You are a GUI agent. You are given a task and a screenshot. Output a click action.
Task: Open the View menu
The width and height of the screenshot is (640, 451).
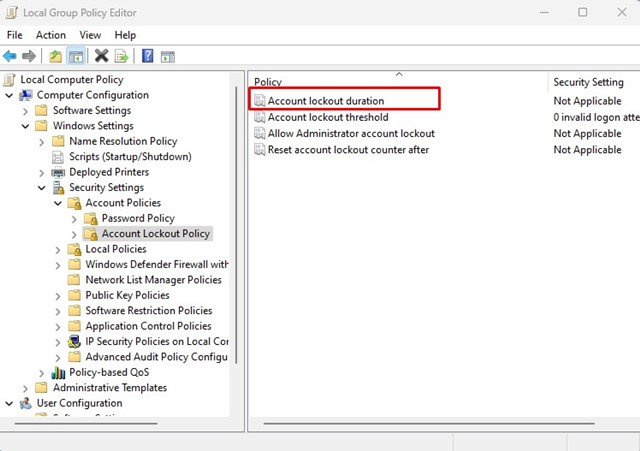coord(90,35)
